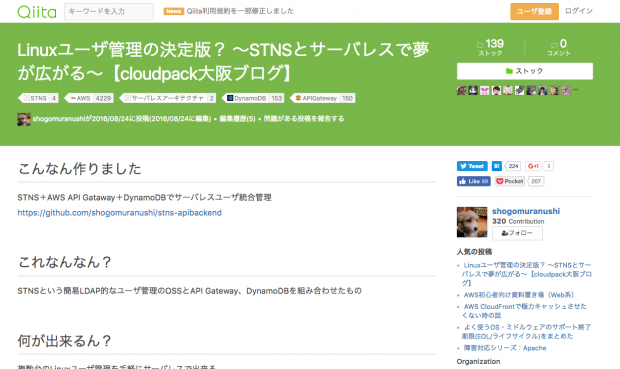Click the orange ユーザ登録 button
Image resolution: width=620 pixels, height=369 pixels.
(534, 11)
